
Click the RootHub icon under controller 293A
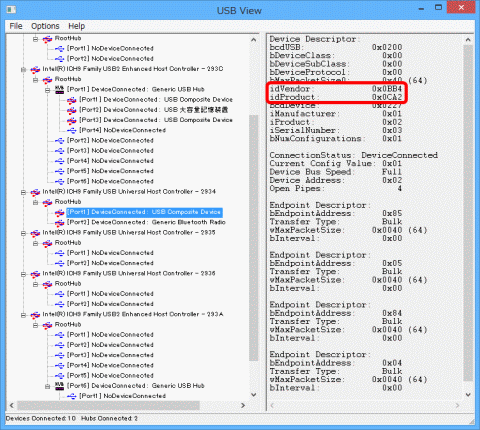tap(47, 325)
